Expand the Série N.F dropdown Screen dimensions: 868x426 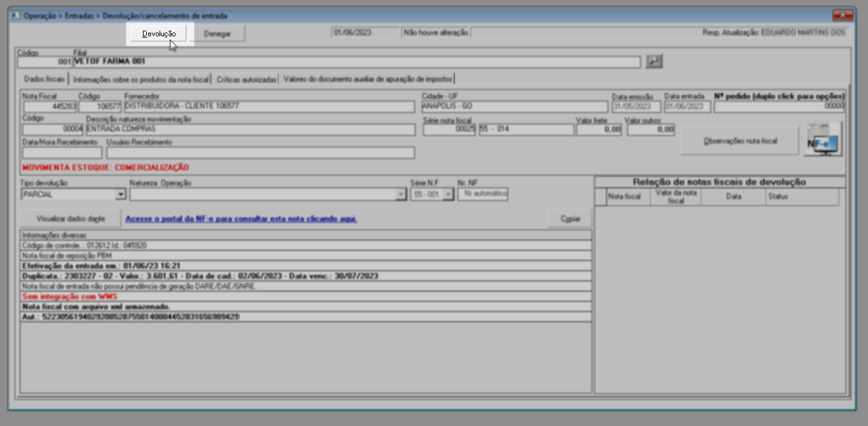point(449,195)
